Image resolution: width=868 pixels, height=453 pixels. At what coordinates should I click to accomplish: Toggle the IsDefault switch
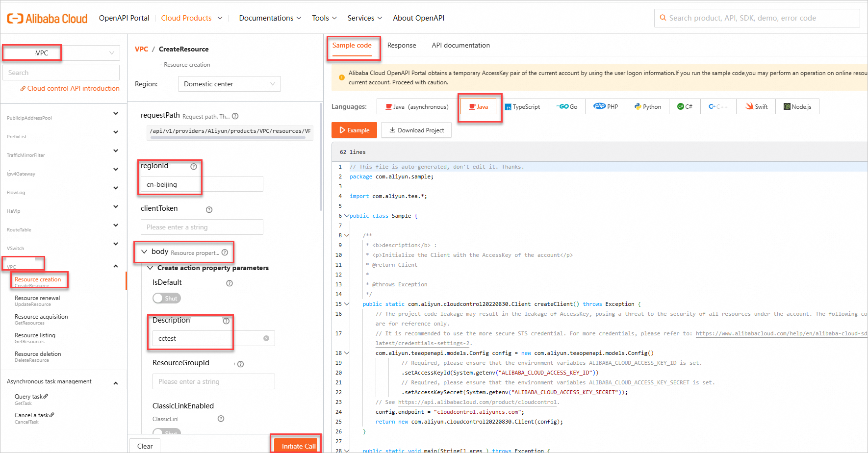coord(167,298)
